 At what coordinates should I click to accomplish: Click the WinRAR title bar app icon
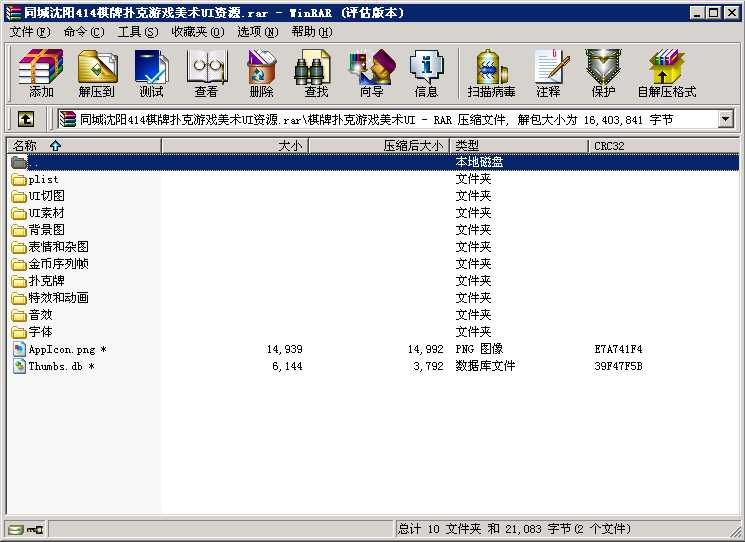click(x=13, y=12)
